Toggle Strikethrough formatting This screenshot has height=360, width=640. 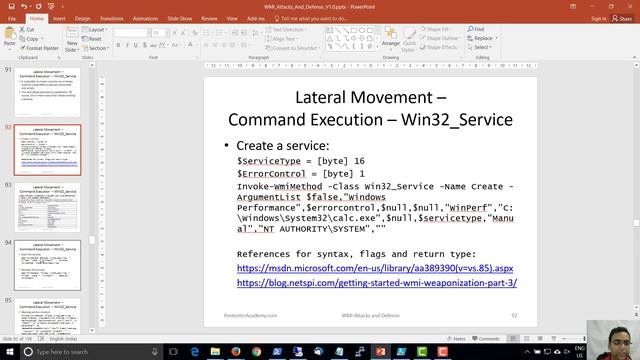[x=153, y=45]
